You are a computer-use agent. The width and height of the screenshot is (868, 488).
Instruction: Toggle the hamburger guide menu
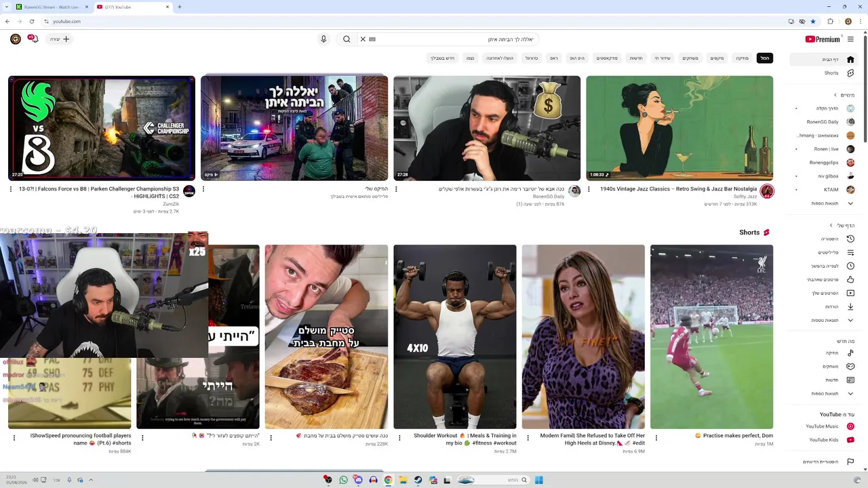[x=850, y=39]
